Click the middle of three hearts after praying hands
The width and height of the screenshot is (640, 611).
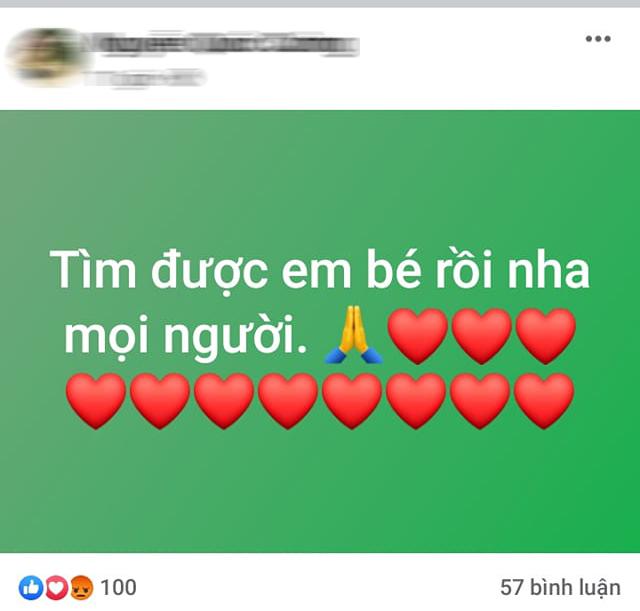pyautogui.click(x=482, y=335)
